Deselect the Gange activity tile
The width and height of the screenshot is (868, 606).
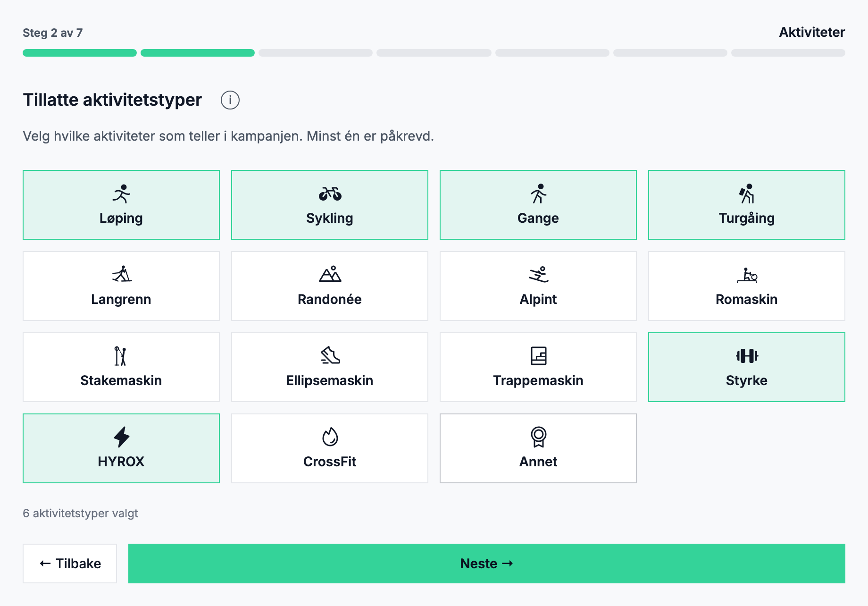[538, 205]
